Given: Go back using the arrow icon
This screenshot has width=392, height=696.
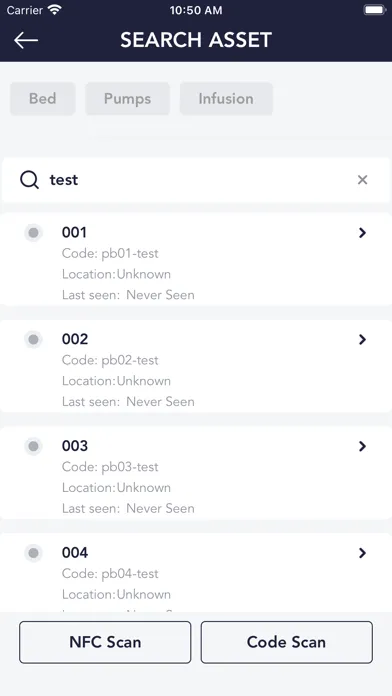Looking at the screenshot, I should click(x=26, y=40).
